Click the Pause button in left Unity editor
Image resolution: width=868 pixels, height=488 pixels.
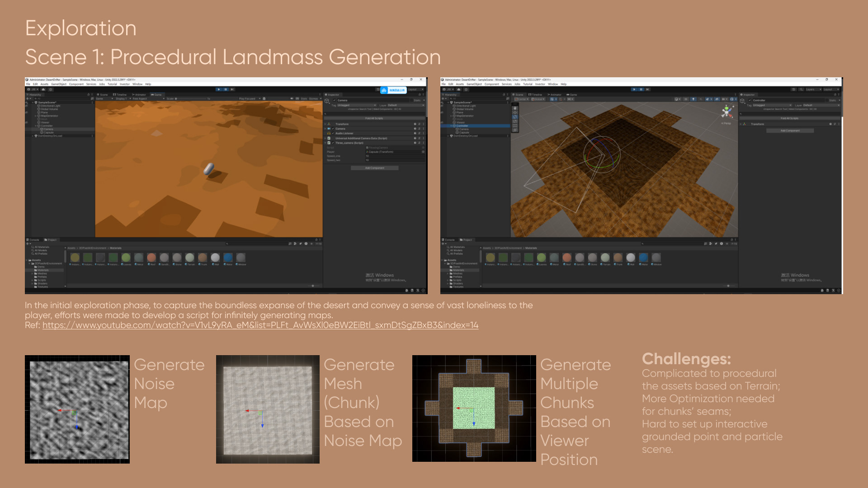point(226,89)
